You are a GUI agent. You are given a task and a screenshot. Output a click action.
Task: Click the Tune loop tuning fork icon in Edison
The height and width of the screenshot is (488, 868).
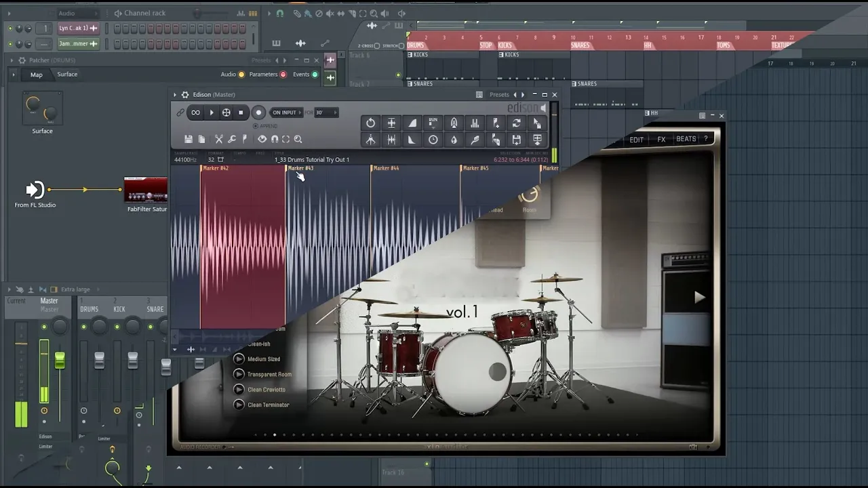tap(370, 140)
